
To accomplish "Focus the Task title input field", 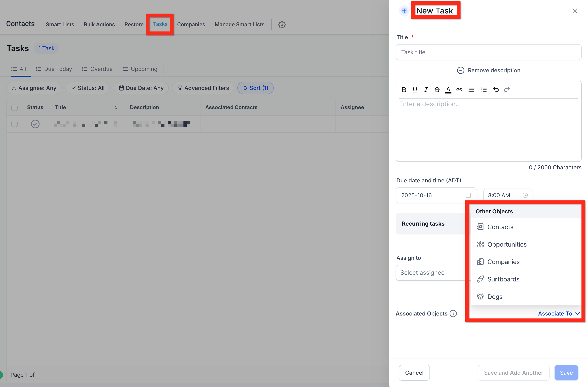I will (x=488, y=52).
